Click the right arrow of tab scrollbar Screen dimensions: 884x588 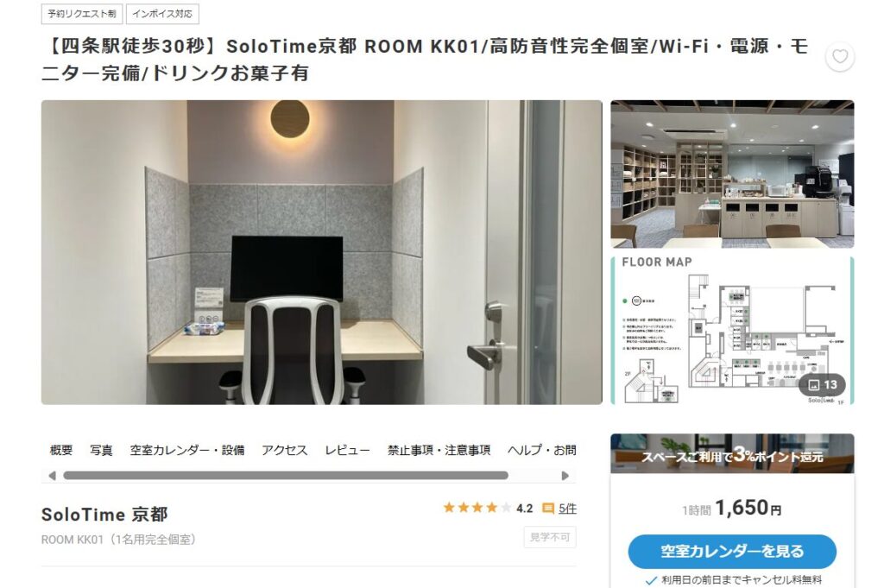(565, 476)
